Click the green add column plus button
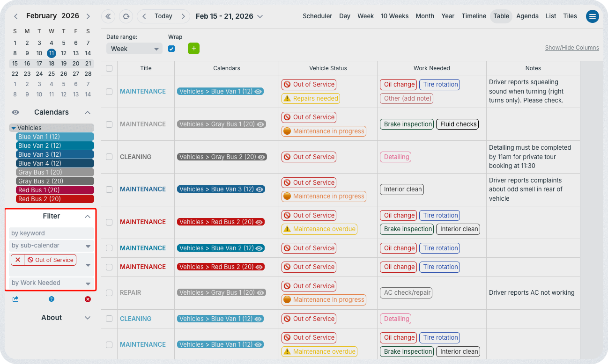 click(x=193, y=48)
